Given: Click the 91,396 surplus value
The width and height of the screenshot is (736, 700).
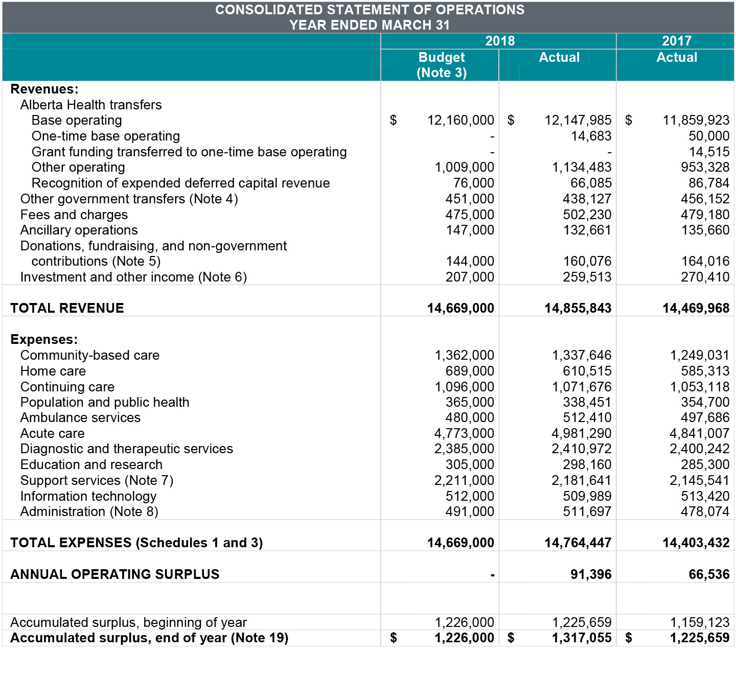Looking at the screenshot, I should tap(591, 575).
